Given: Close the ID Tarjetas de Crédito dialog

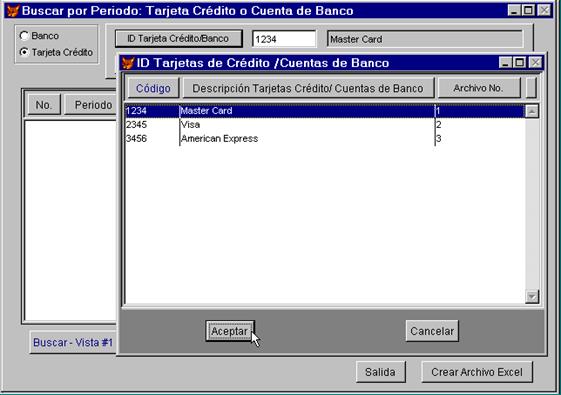Looking at the screenshot, I should pyautogui.click(x=536, y=63).
